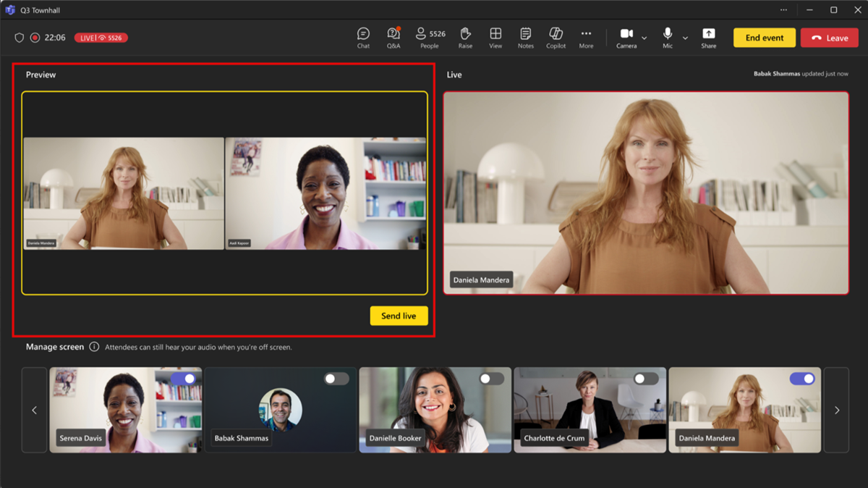
Task: Expand the Camera device options
Action: click(x=642, y=37)
